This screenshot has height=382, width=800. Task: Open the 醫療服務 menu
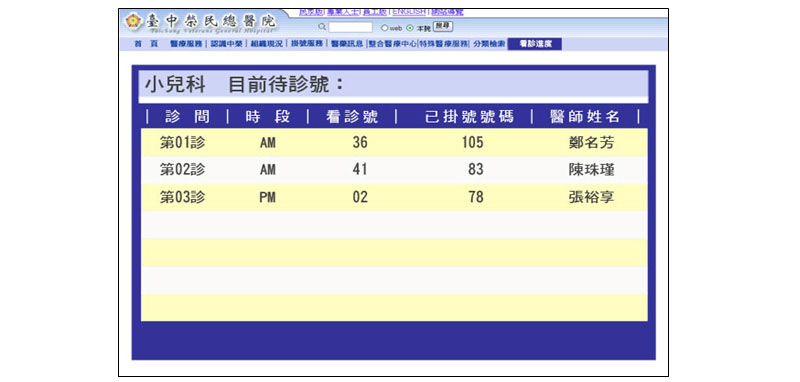click(186, 44)
